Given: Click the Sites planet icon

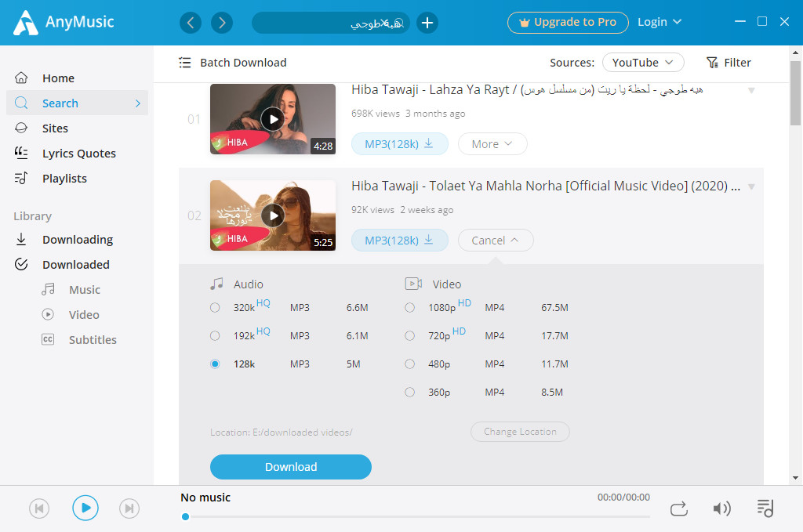Looking at the screenshot, I should pos(21,128).
